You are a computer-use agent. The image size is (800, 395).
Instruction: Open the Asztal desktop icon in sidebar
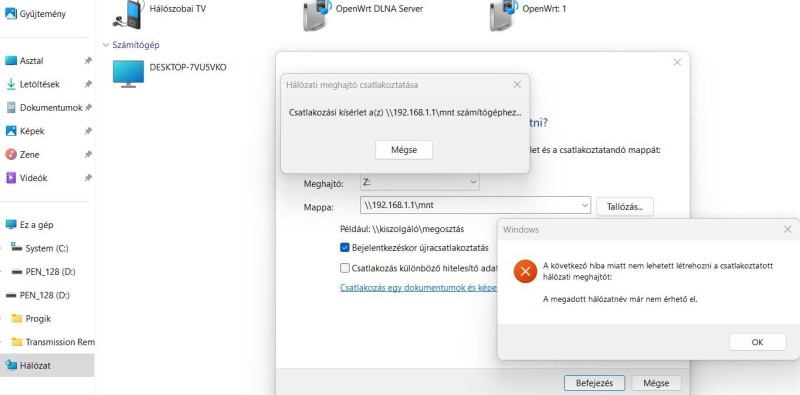pyautogui.click(x=11, y=61)
